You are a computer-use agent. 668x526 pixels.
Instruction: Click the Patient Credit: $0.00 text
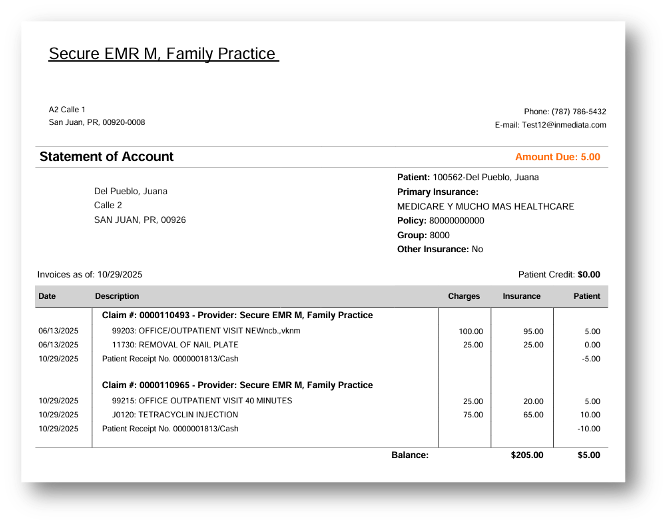558,274
